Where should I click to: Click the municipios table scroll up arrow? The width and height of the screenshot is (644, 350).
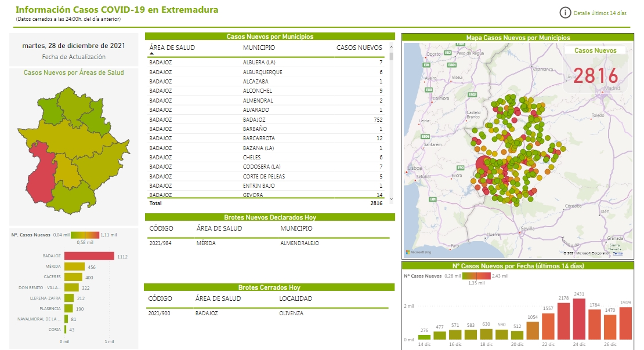(391, 47)
